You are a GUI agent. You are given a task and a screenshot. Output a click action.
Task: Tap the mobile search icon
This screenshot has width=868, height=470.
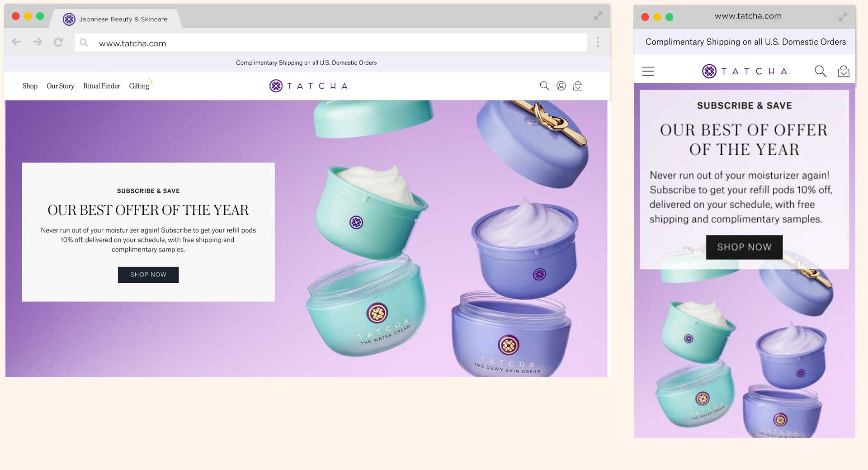pos(821,71)
